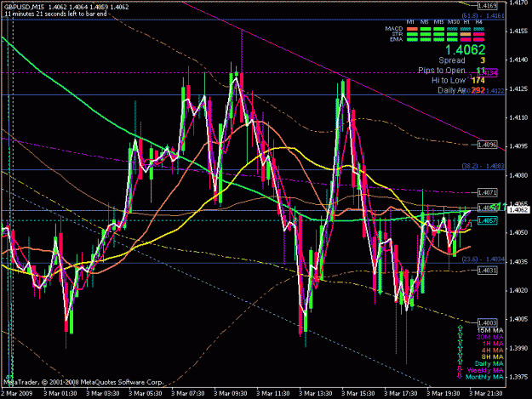The width and height of the screenshot is (532, 399).
Task: Click the GBPUSD,M15 chart title
Action: [24, 7]
